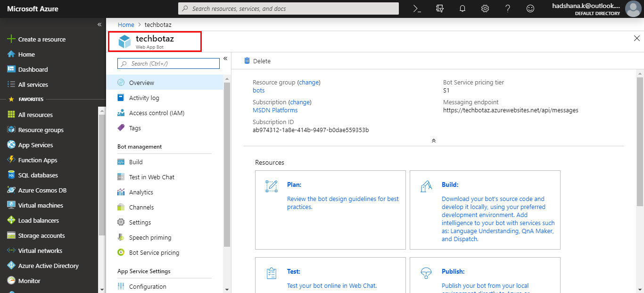Open portal settings gear icon
The image size is (644, 293).
485,8
